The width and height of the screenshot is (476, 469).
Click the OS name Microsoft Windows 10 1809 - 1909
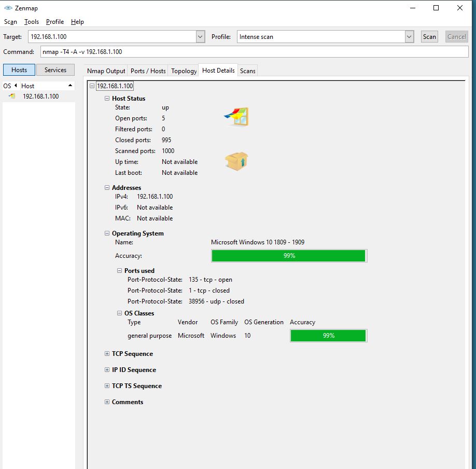click(257, 242)
